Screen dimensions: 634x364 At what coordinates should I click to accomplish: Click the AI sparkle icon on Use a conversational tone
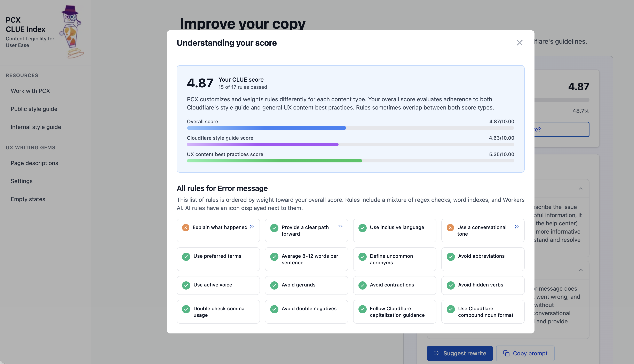coord(517,226)
